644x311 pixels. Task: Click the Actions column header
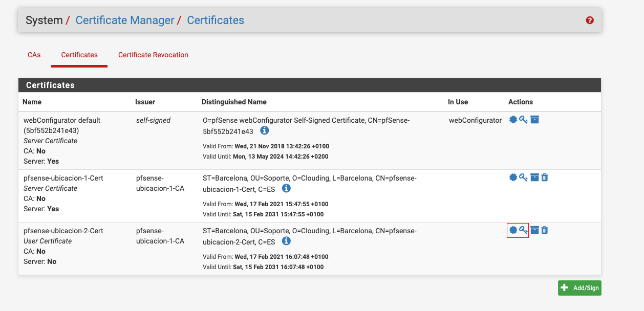(521, 102)
